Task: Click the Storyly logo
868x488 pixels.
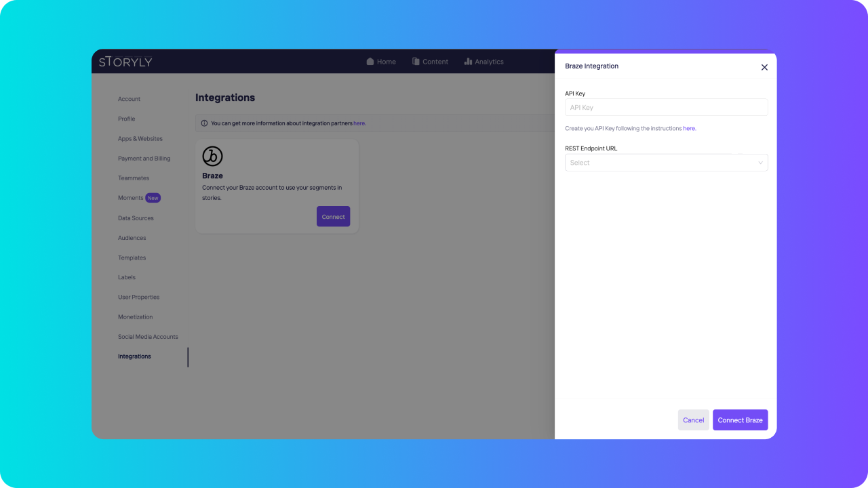Action: [x=125, y=62]
